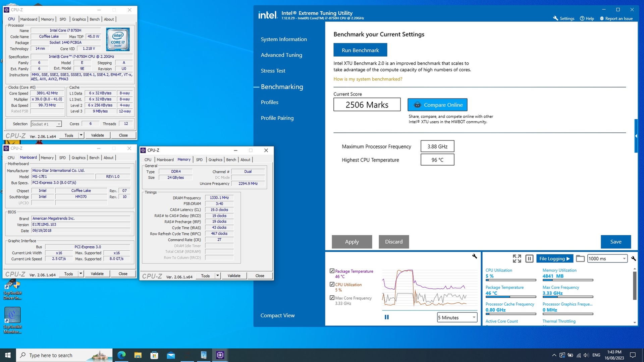Open monitor settings wrench beside 1000 ms dropdown
This screenshot has width=644, height=362.
tap(633, 258)
